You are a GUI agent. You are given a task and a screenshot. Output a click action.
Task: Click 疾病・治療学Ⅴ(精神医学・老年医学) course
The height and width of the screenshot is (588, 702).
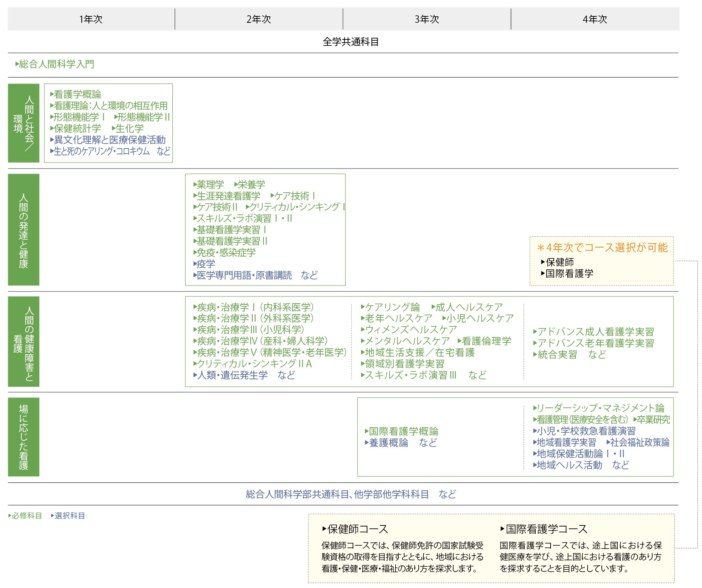pos(270,352)
